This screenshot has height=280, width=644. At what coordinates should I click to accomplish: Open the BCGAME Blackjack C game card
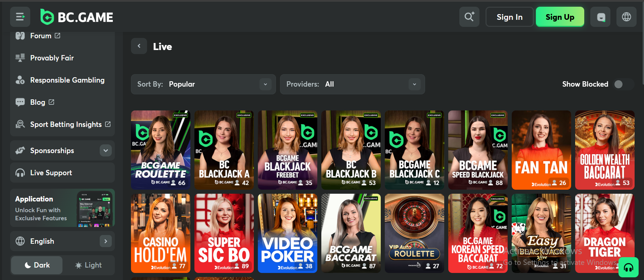click(x=414, y=150)
